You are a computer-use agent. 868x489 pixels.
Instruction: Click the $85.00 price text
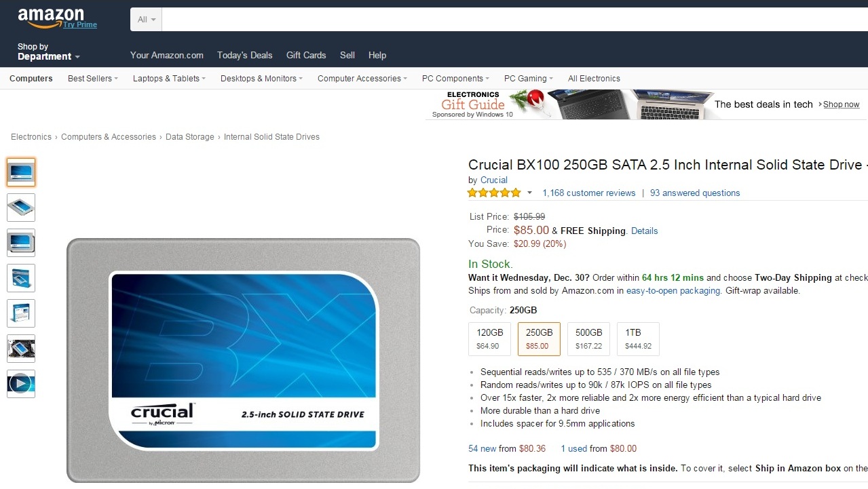[x=531, y=231]
